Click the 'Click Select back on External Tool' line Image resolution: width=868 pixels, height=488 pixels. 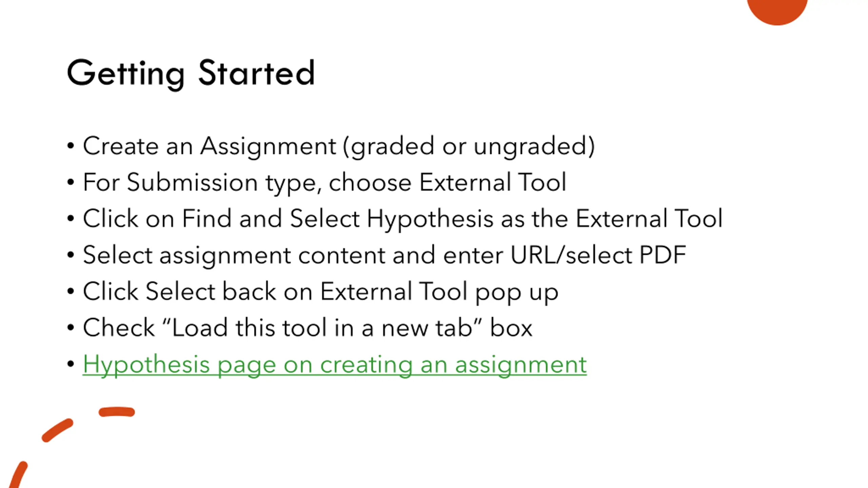(x=320, y=292)
